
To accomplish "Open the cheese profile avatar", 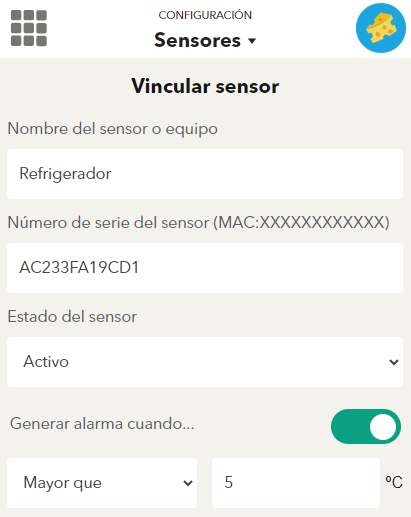I will coord(381,28).
